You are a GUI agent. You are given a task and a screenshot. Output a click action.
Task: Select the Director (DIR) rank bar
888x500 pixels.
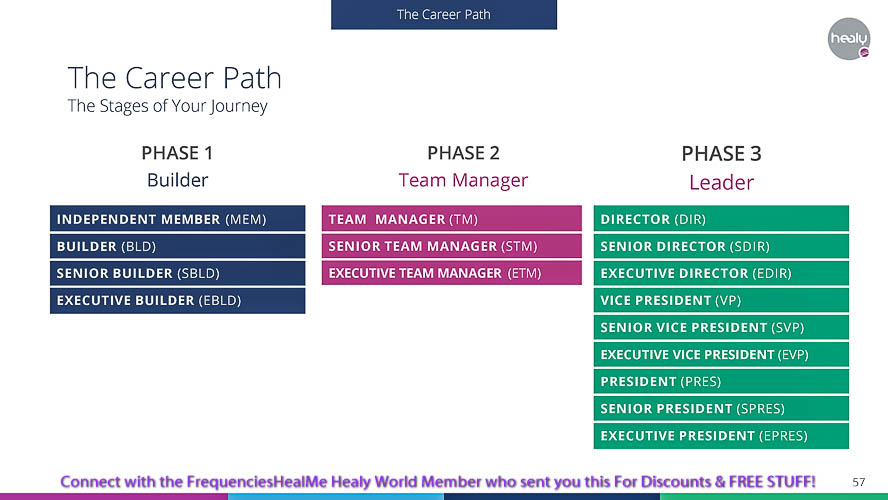721,219
